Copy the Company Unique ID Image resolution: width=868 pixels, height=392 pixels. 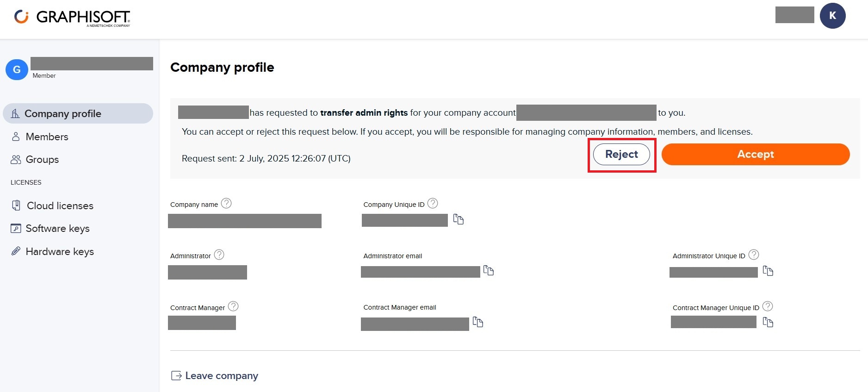click(x=459, y=219)
